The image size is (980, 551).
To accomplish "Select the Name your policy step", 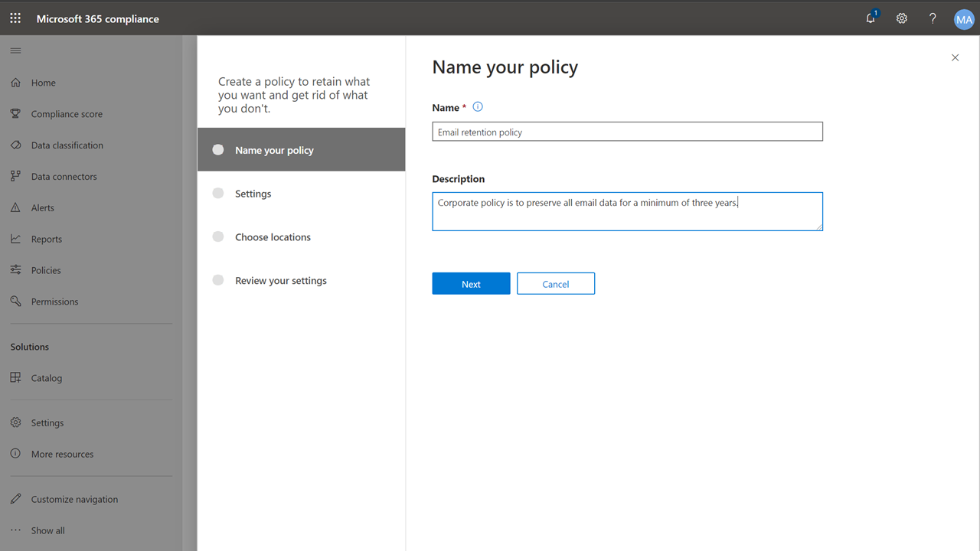I will coord(301,150).
